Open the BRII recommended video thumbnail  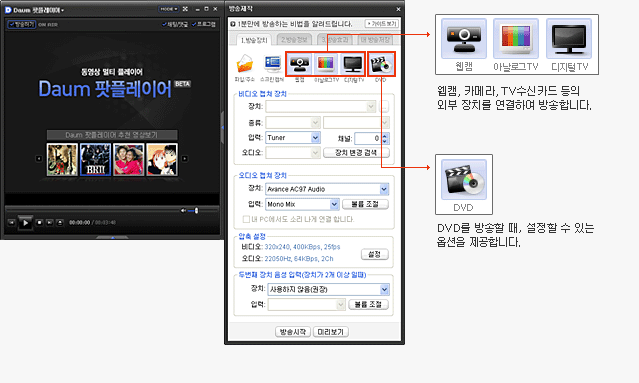(95, 159)
